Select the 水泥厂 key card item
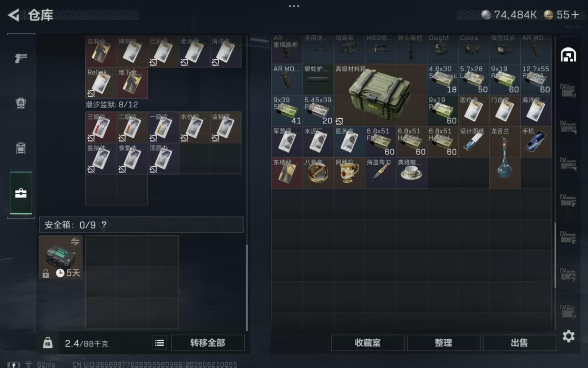This screenshot has height=368, width=588. 318,142
